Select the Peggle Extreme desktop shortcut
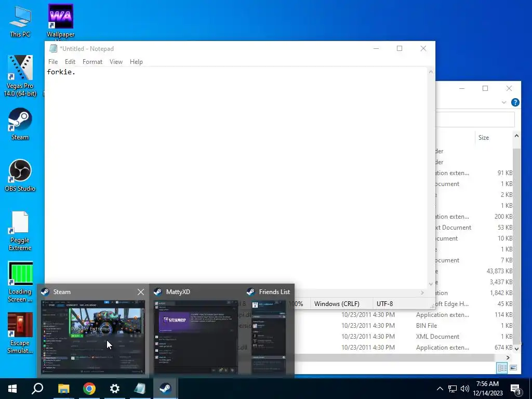 pyautogui.click(x=20, y=231)
